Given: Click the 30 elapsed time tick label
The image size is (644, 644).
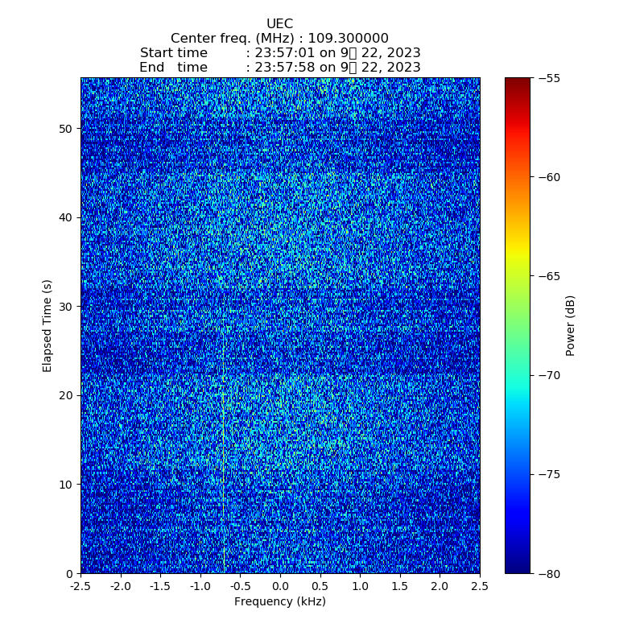Looking at the screenshot, I should click(67, 307).
